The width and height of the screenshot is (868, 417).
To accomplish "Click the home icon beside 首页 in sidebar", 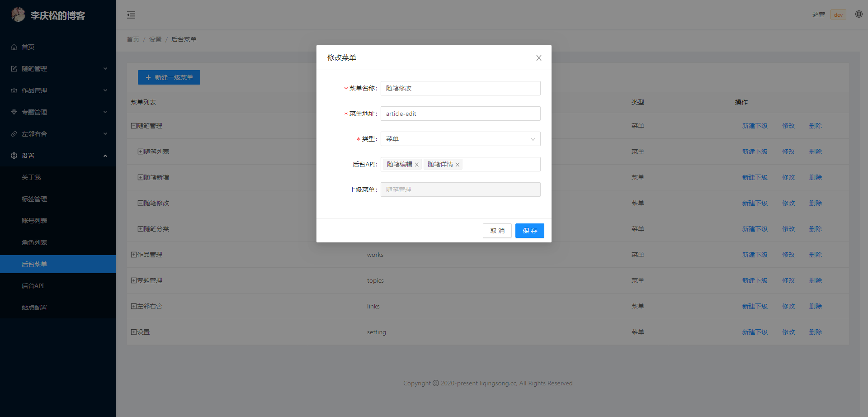I will pos(14,47).
